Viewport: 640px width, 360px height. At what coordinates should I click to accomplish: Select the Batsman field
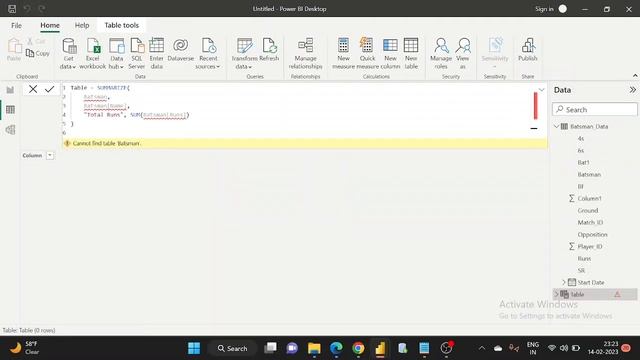[x=589, y=175]
